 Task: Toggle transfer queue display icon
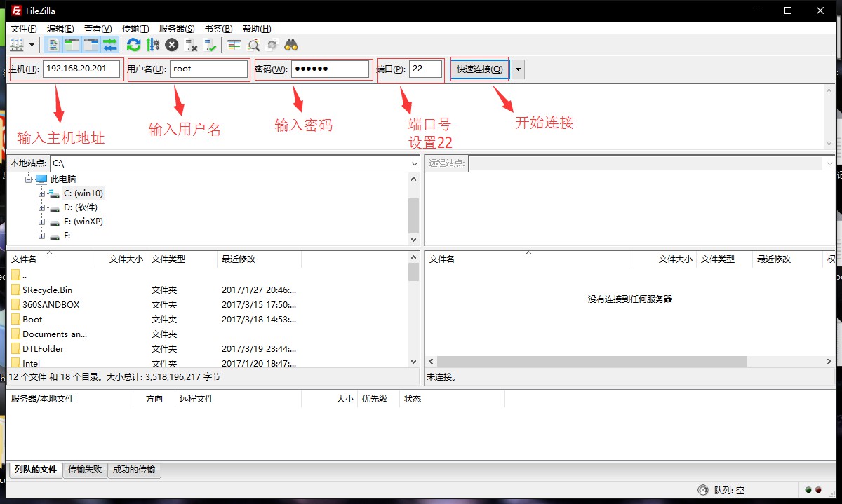109,45
